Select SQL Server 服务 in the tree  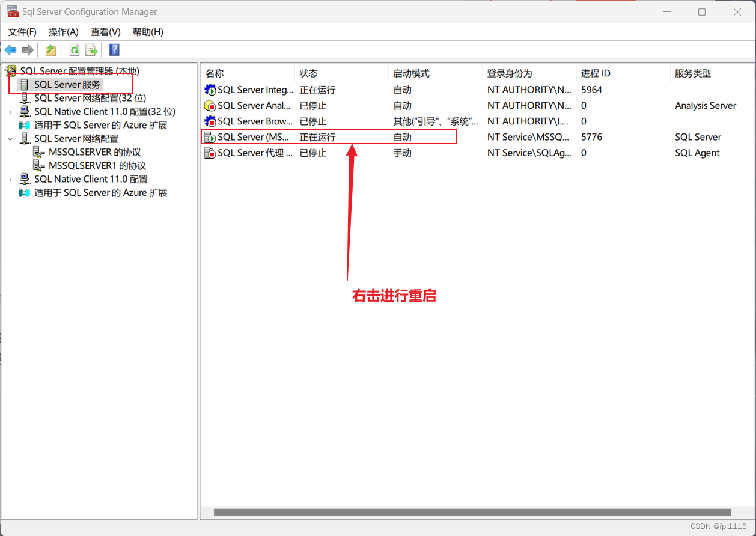tap(66, 84)
